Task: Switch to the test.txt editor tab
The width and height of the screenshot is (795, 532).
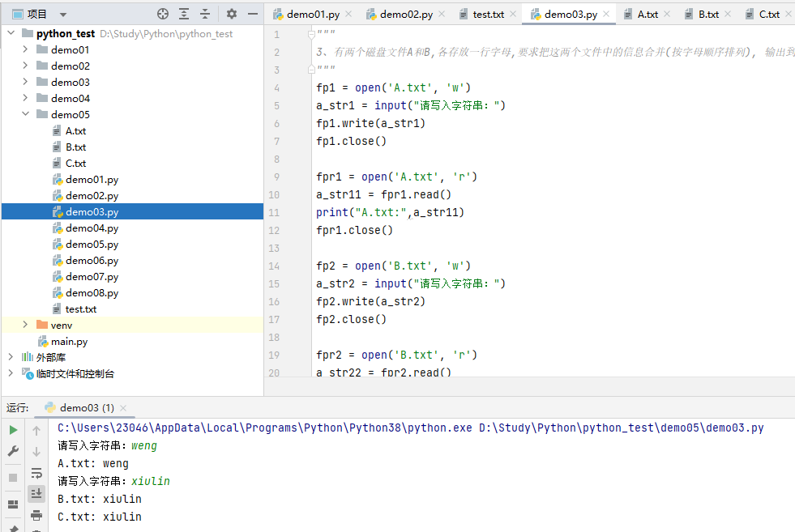Action: pos(488,15)
